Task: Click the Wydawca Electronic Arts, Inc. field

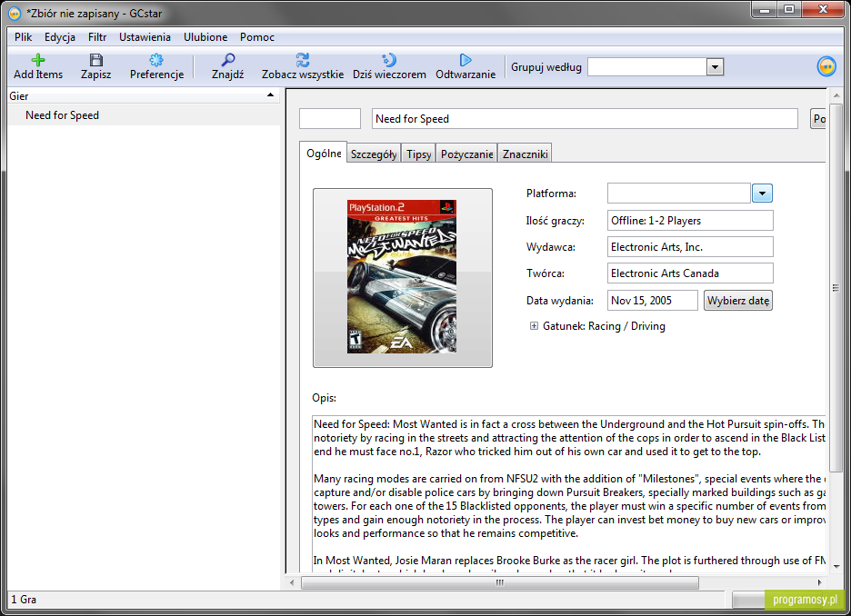Action: [690, 247]
